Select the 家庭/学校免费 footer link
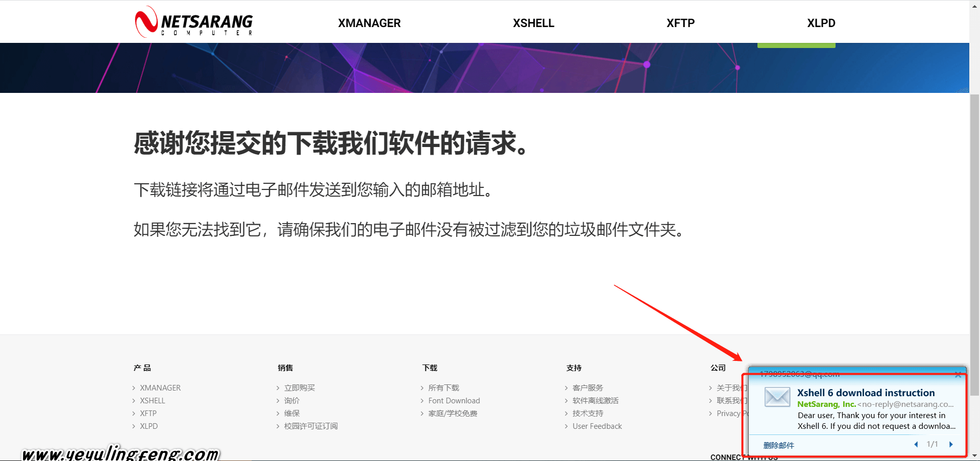 point(453,414)
